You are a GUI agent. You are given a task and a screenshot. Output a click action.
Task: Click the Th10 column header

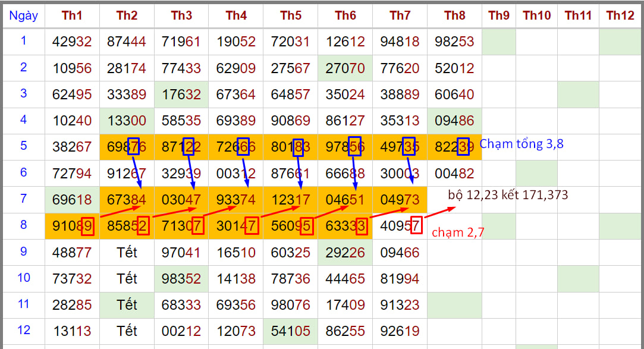tap(536, 16)
